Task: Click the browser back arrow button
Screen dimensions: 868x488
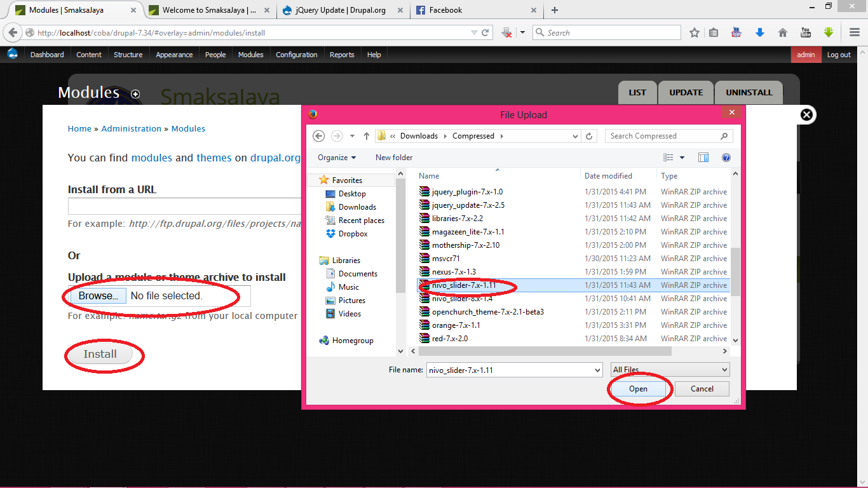Action: tap(13, 32)
